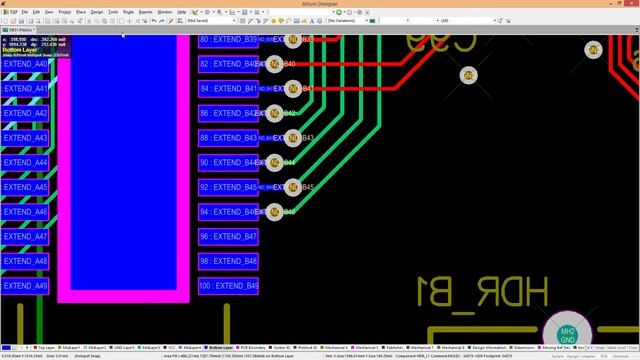Click the PCB Boundary magenta color swatch
The image size is (640, 360).
(238, 348)
